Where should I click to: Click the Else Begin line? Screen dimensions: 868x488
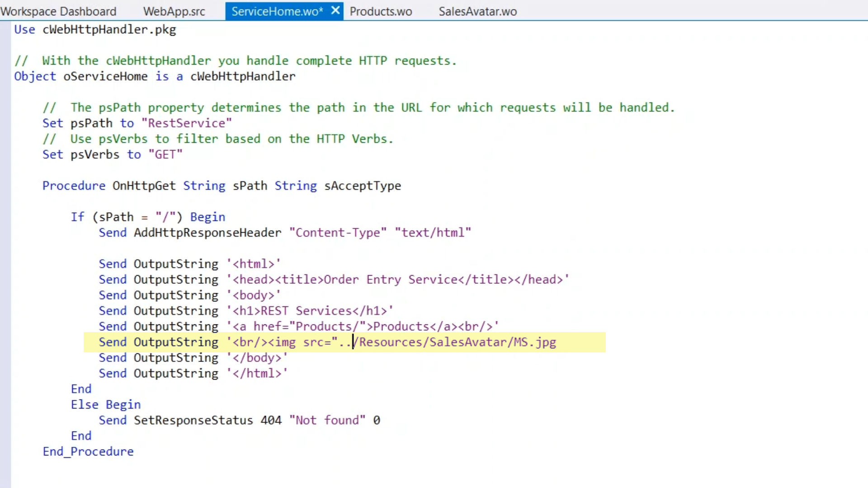tap(105, 404)
